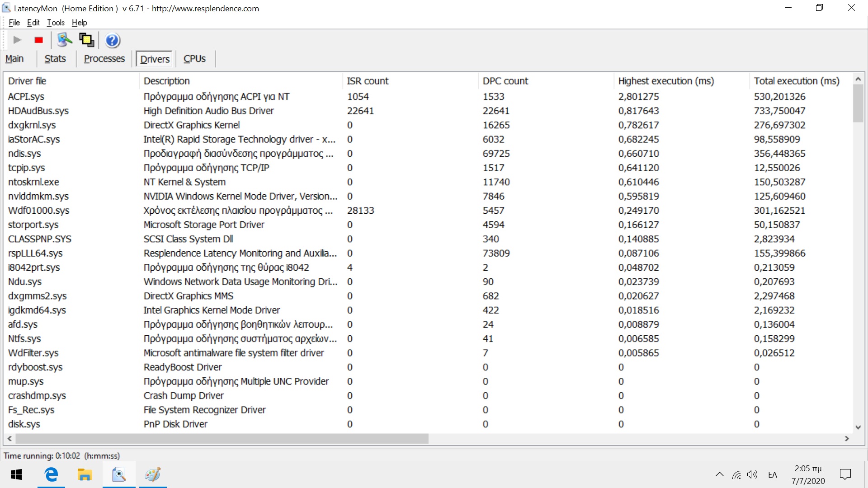Image resolution: width=868 pixels, height=488 pixels.
Task: Click the yellow overlapping-windows toolbar icon
Action: tap(86, 40)
